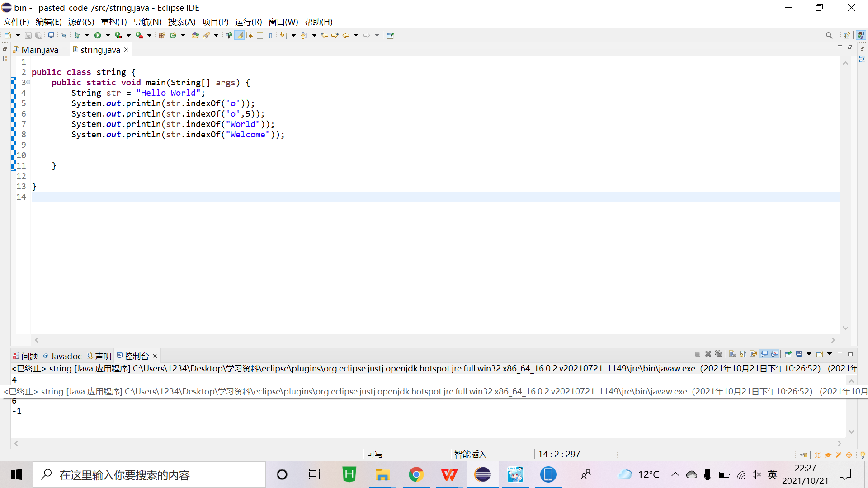Image resolution: width=868 pixels, height=488 pixels.
Task: Open the 运行(R) menu
Action: (248, 22)
